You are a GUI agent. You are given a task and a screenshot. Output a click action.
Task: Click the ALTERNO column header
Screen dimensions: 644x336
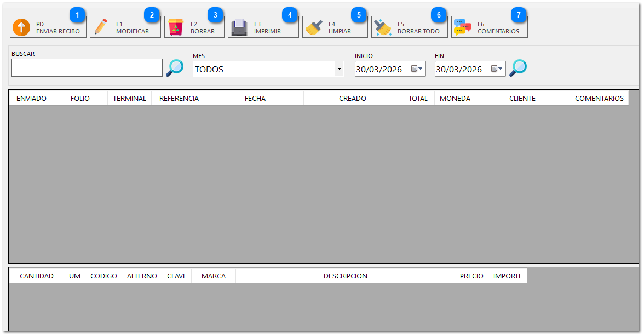142,276
